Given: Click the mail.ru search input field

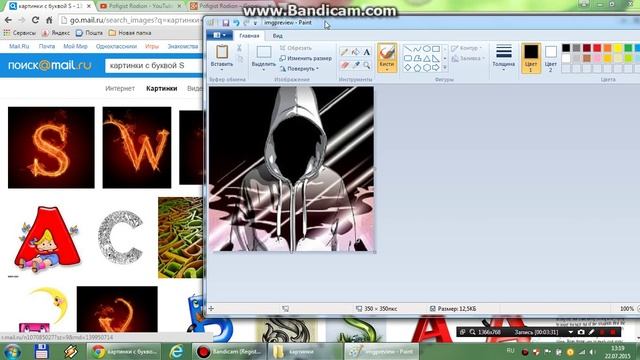Looking at the screenshot, I should [154, 65].
